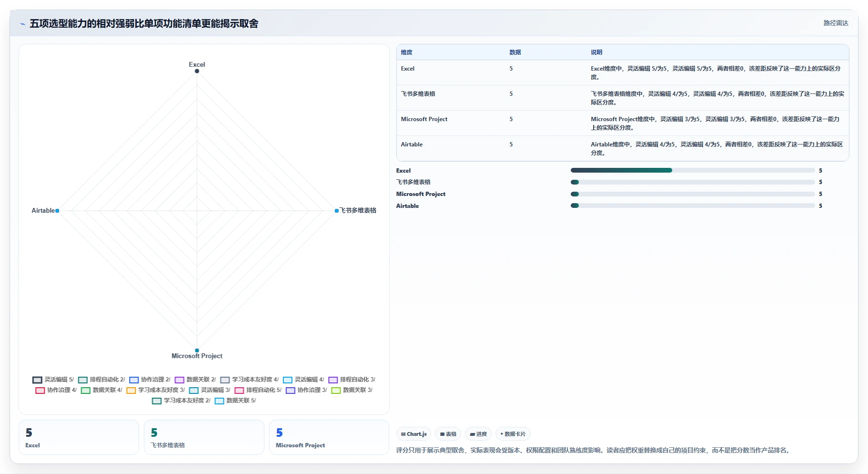The height and width of the screenshot is (474, 868).
Task: Click the icon before the panel title
Action: click(23, 24)
